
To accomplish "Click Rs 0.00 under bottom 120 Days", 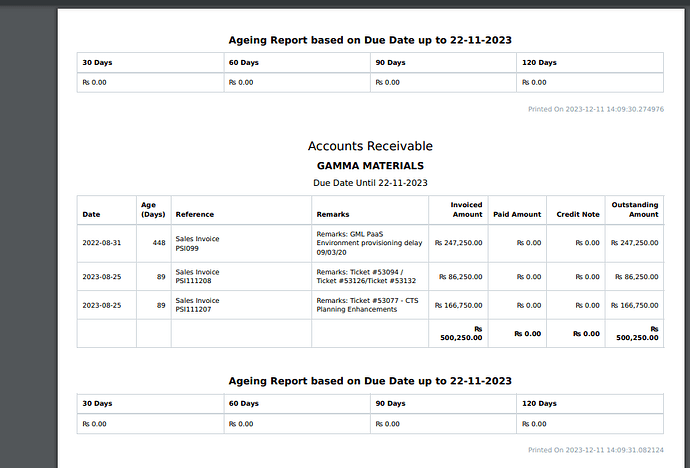I will pos(534,424).
